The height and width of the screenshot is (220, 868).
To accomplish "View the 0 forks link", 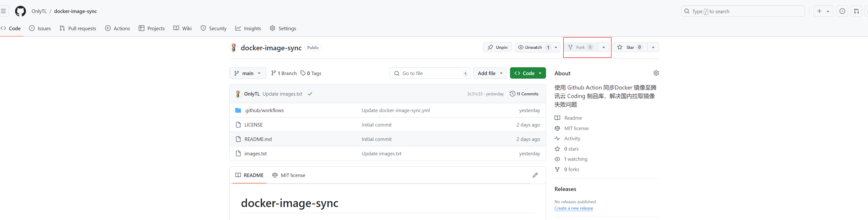I will 567,169.
